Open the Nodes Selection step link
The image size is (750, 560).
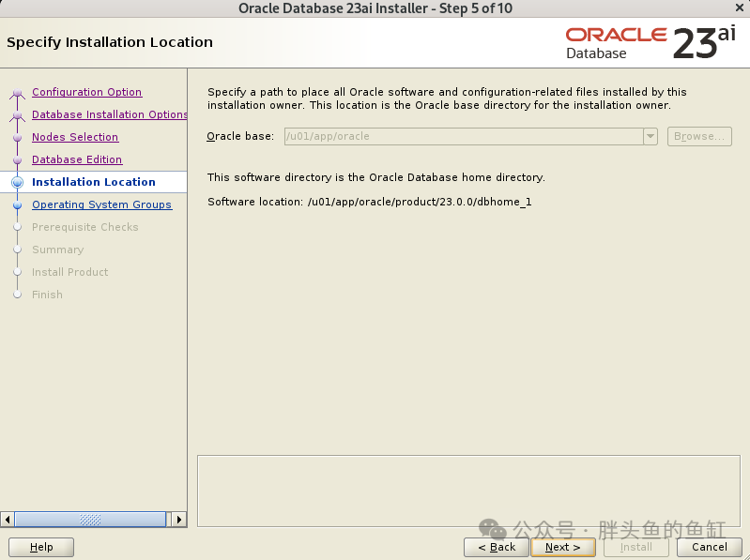pyautogui.click(x=75, y=137)
